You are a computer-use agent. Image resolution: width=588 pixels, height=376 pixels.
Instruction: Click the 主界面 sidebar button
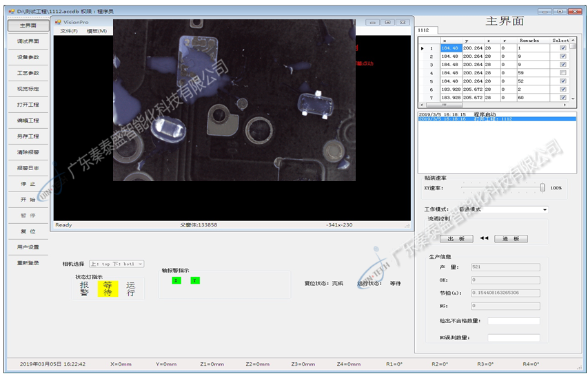coord(28,25)
